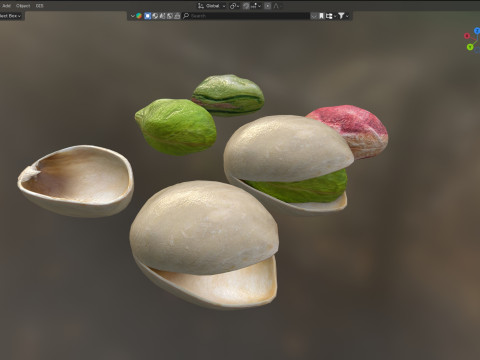Open the pivot point dropdown
Screen dimensions: 480x360
234,6
